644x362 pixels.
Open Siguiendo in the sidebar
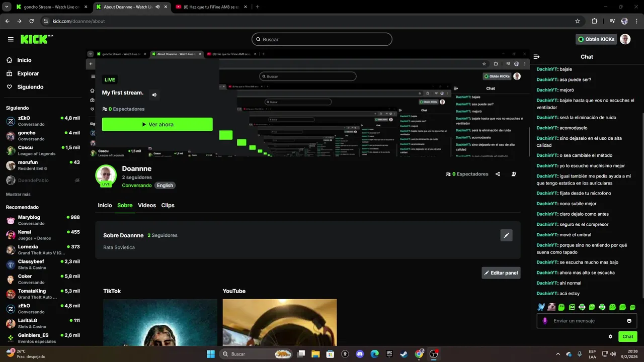coord(25,87)
